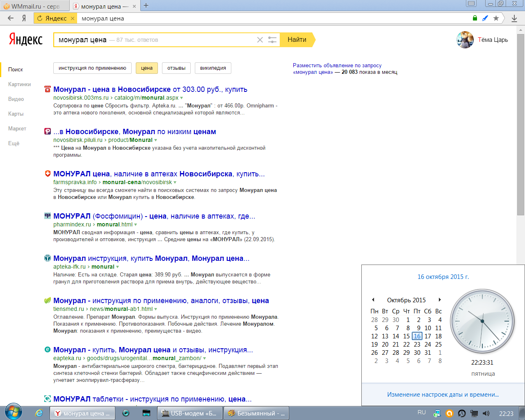Open the advanced search settings slider icon
525x420 pixels.
click(x=272, y=40)
